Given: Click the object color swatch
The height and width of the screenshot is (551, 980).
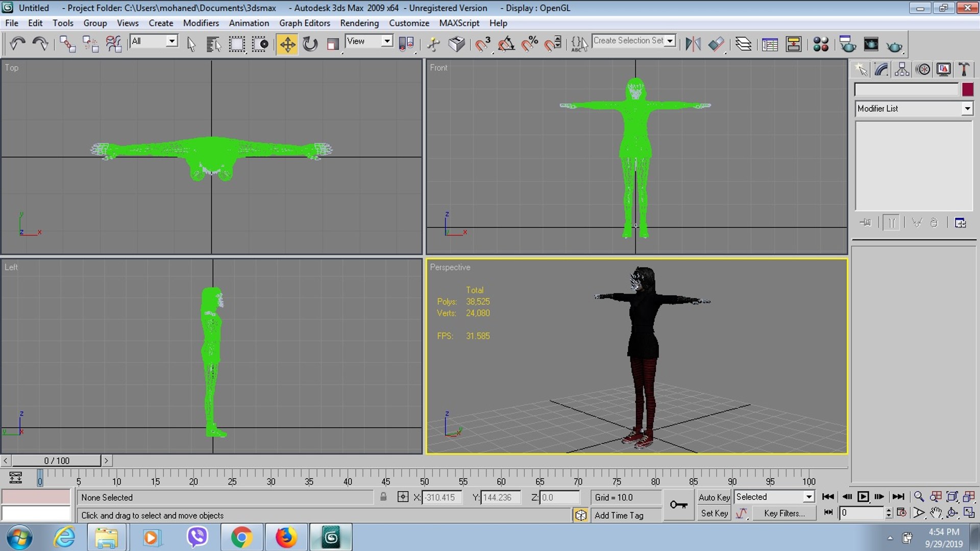Looking at the screenshot, I should [x=968, y=89].
